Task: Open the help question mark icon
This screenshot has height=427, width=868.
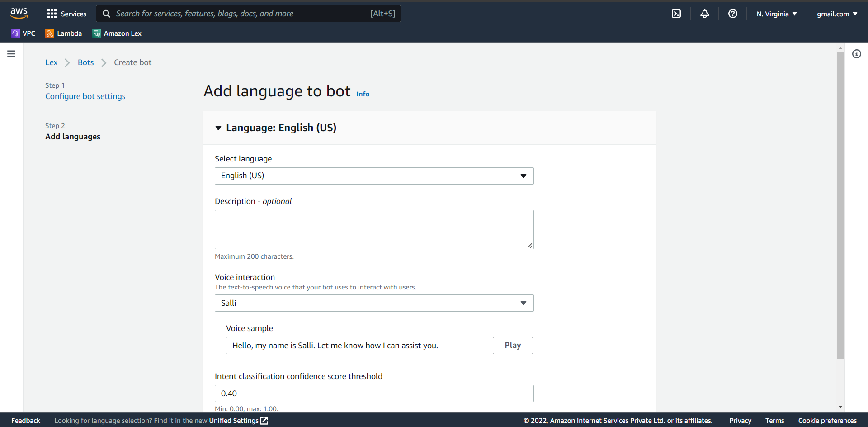Action: click(732, 14)
